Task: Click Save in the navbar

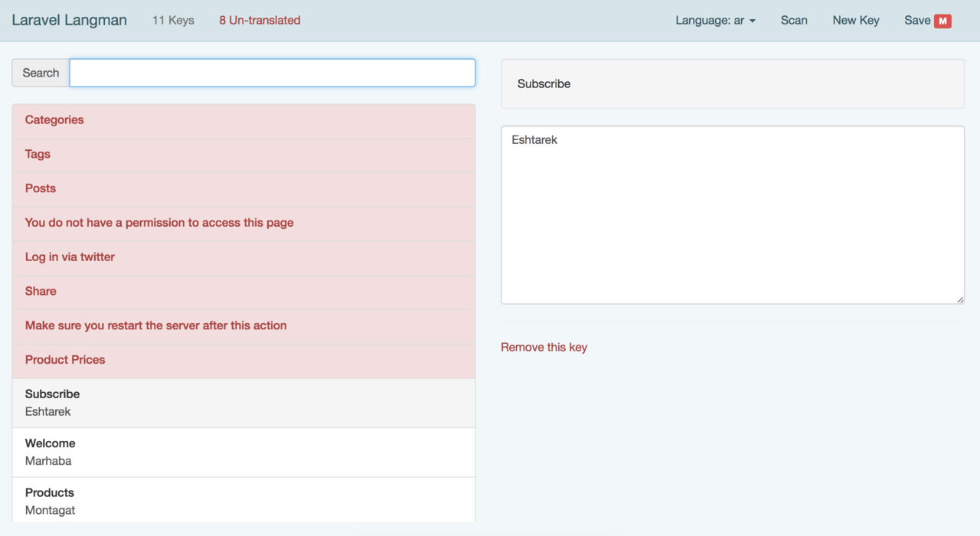Action: tap(917, 21)
